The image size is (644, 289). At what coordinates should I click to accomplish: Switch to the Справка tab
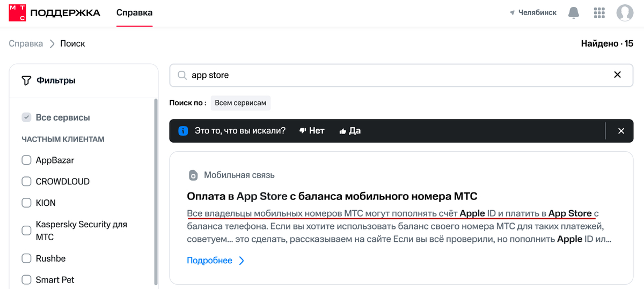click(x=134, y=13)
